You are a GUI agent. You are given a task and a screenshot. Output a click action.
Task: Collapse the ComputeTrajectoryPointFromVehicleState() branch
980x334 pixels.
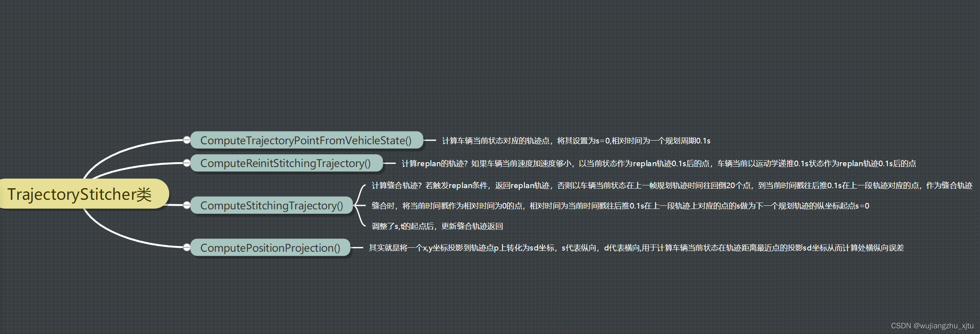pyautogui.click(x=187, y=140)
